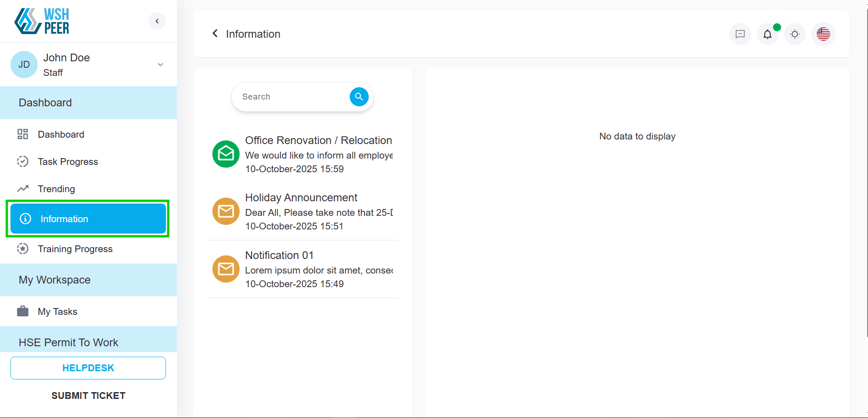Open the Office Renovation / Relocation message
The width and height of the screenshot is (868, 418).
click(x=318, y=141)
